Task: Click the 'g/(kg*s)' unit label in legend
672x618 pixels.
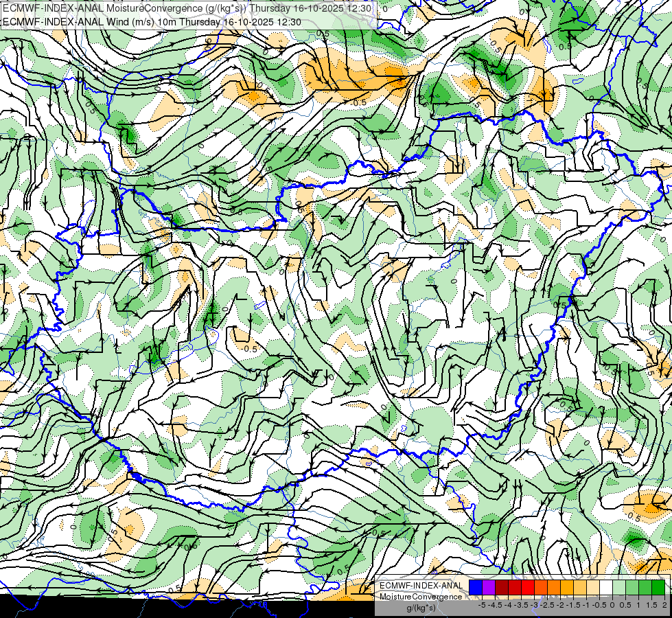Action: 421,608
